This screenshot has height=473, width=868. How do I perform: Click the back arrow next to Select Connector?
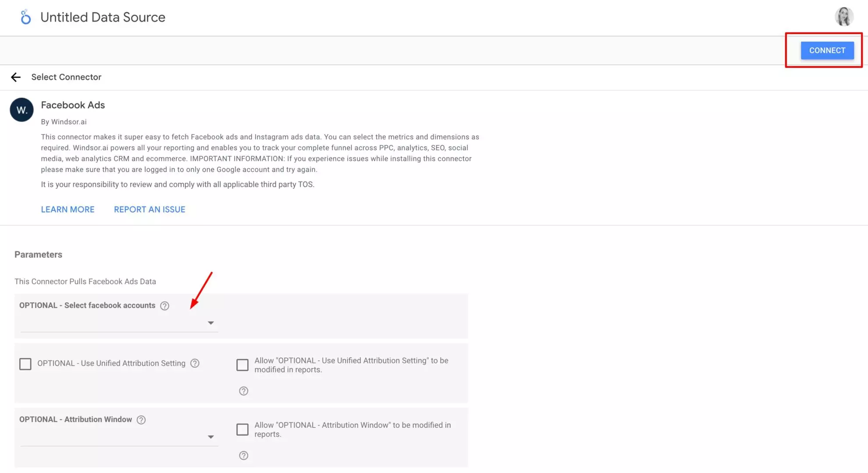pyautogui.click(x=16, y=77)
